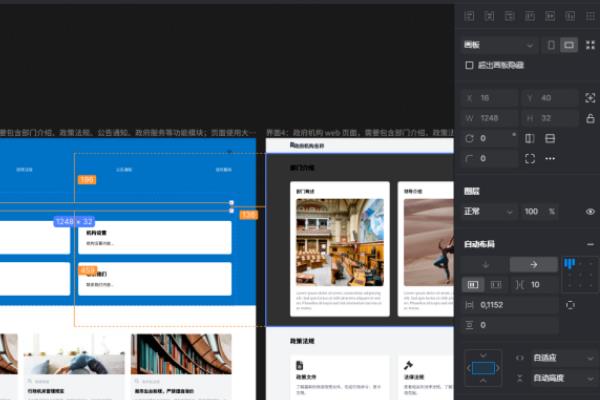This screenshot has height=400, width=600.
Task: Click the align bottom icon
Action: click(570, 16)
